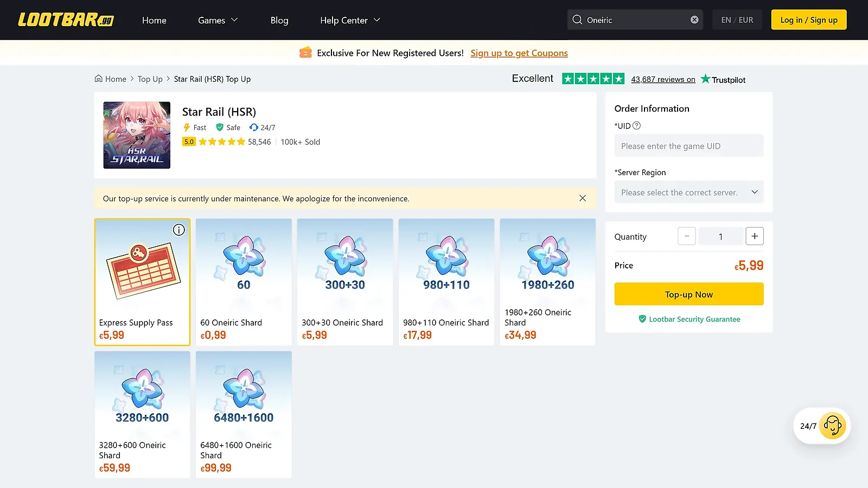This screenshot has width=868, height=488.
Task: Click the yellow product rating stars
Action: (x=222, y=142)
